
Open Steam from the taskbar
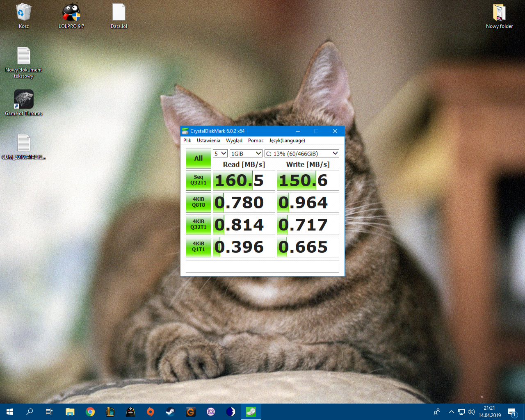[x=171, y=412]
